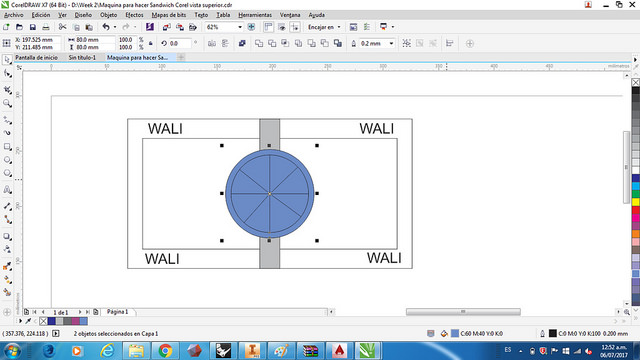Click the blue fill color indicator in status bar
Screen dimensions: 640x360
pyautogui.click(x=455, y=333)
